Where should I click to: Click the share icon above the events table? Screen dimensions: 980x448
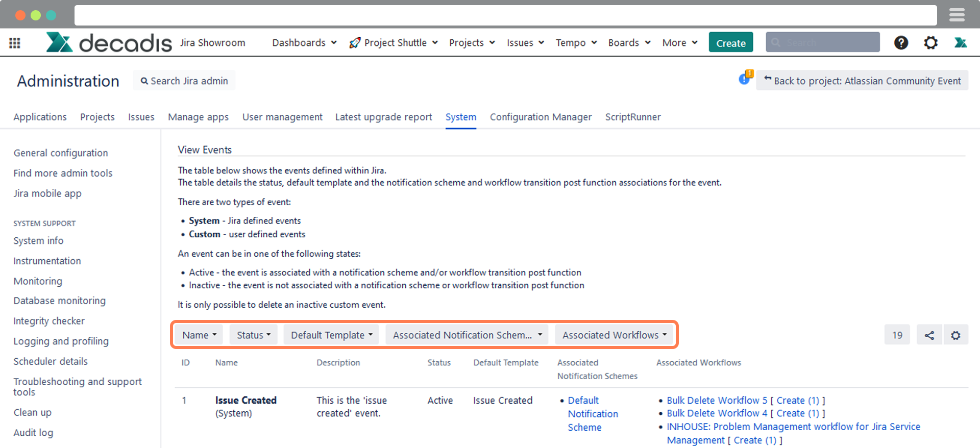[929, 335]
